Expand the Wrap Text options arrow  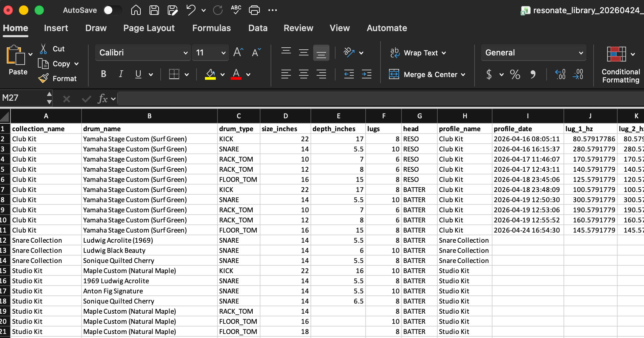444,53
